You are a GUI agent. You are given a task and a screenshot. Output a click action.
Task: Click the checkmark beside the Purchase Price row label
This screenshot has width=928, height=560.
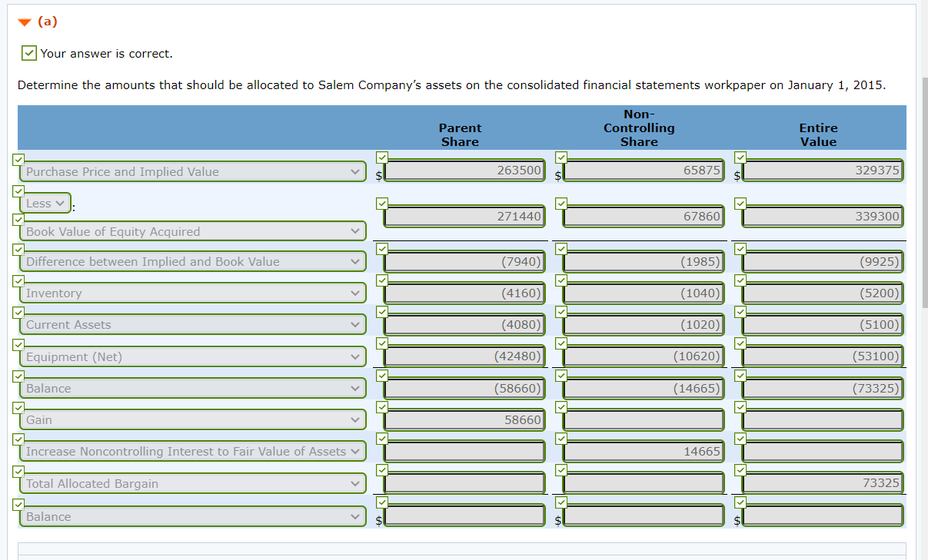click(x=17, y=159)
